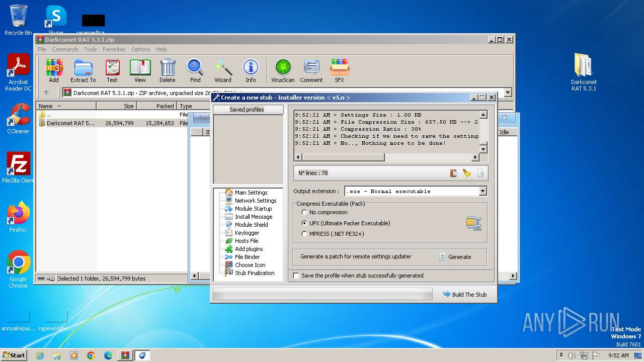Open Darkcomet RAT 5.3.1 desktop folder
The width and height of the screenshot is (644, 362).
pyautogui.click(x=584, y=72)
